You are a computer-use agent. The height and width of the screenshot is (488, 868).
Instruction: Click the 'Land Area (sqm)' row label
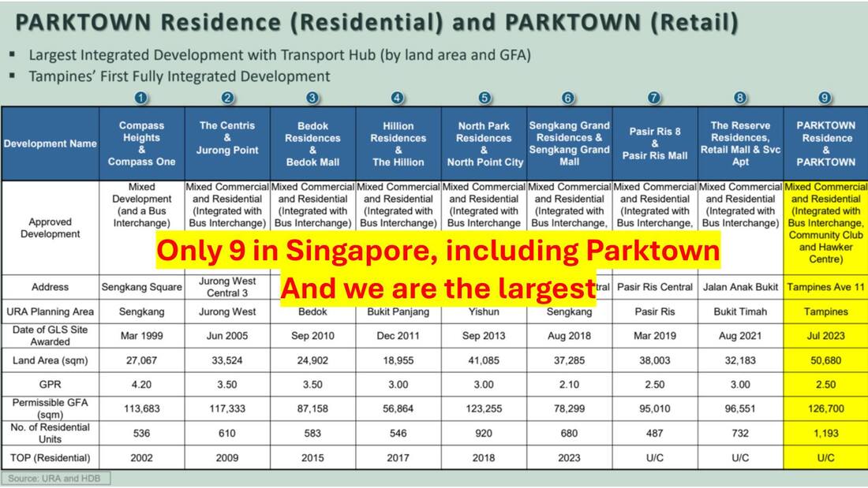tap(50, 360)
